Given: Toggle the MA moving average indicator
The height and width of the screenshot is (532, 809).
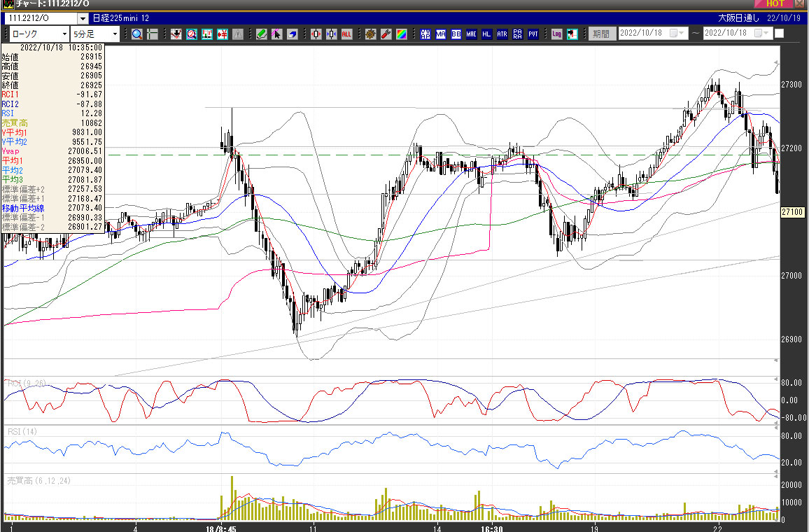Looking at the screenshot, I should click(x=441, y=34).
